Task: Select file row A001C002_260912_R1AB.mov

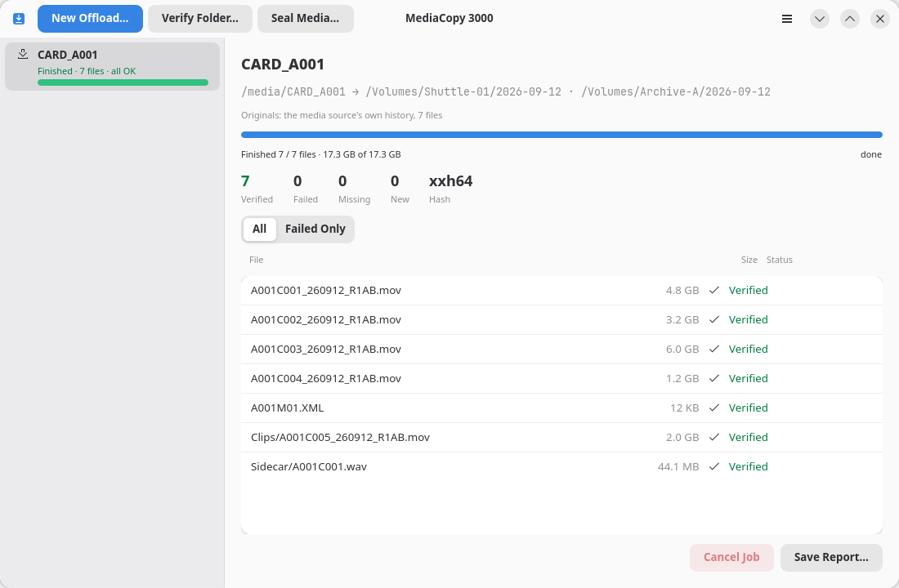Action: click(561, 320)
